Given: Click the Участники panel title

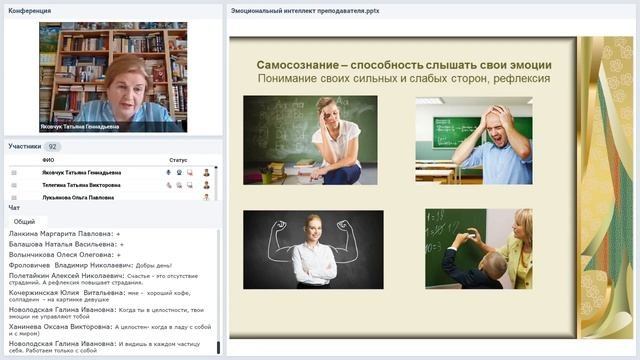Looking at the screenshot, I should [x=25, y=146].
